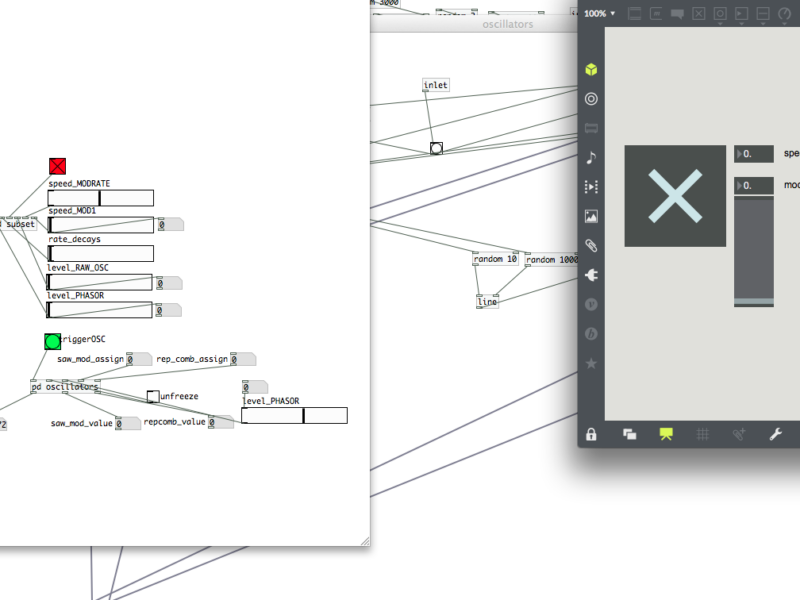Click the paperclip snippets icon in sidebar
Viewport: 800px width, 600px height.
[x=591, y=245]
